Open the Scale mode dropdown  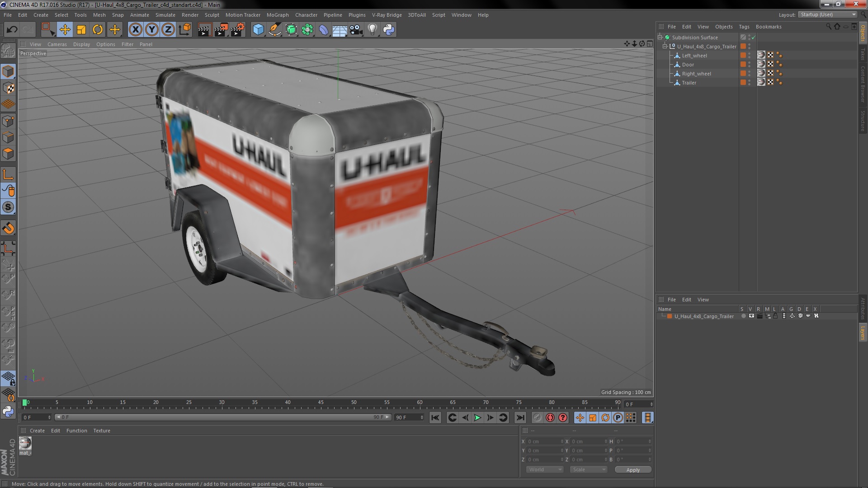point(589,469)
